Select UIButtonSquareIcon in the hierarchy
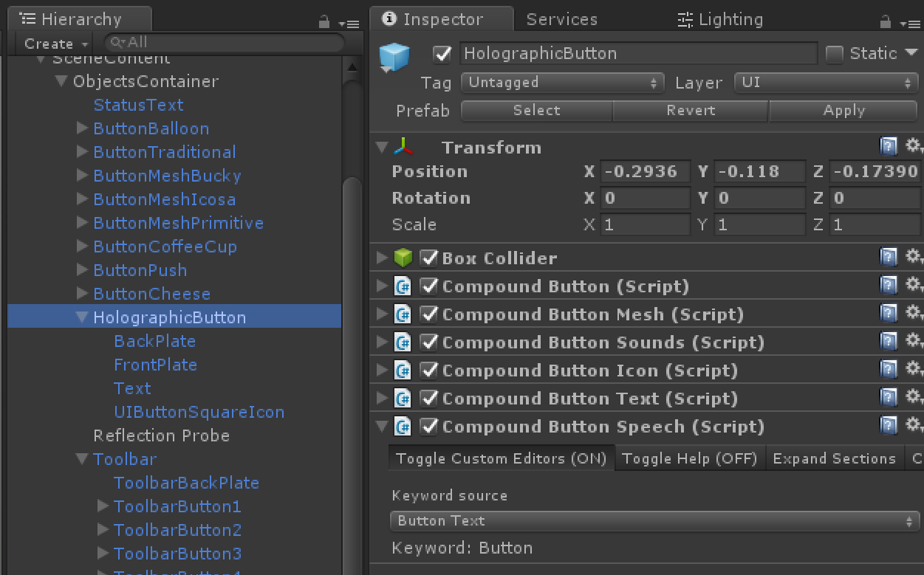Screen dimensions: 924x575 pyautogui.click(x=199, y=412)
